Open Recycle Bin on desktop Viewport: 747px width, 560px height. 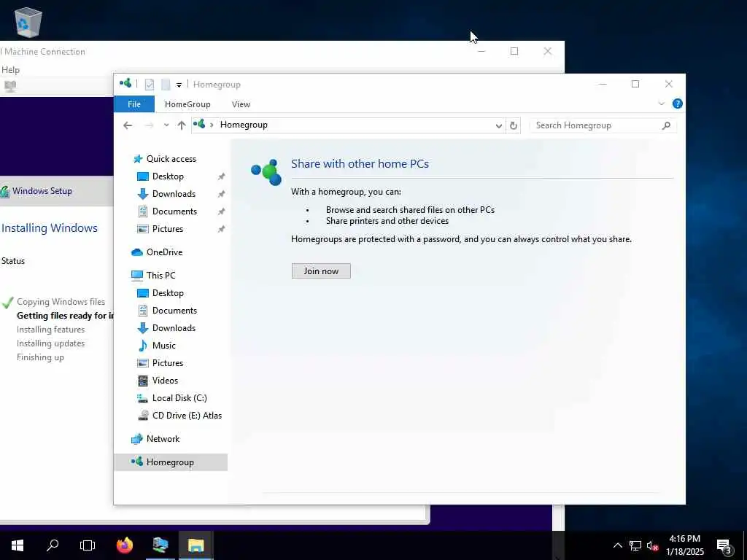point(28,22)
